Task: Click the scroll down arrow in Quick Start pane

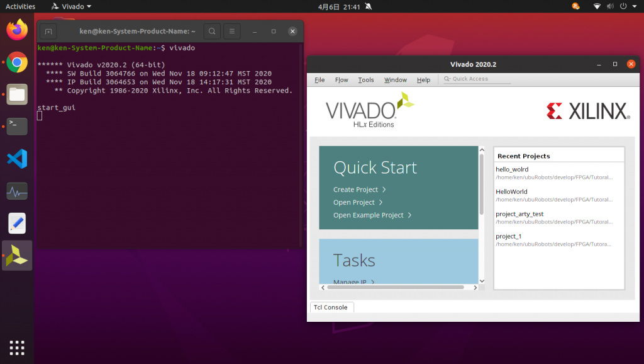Action: coord(482,281)
